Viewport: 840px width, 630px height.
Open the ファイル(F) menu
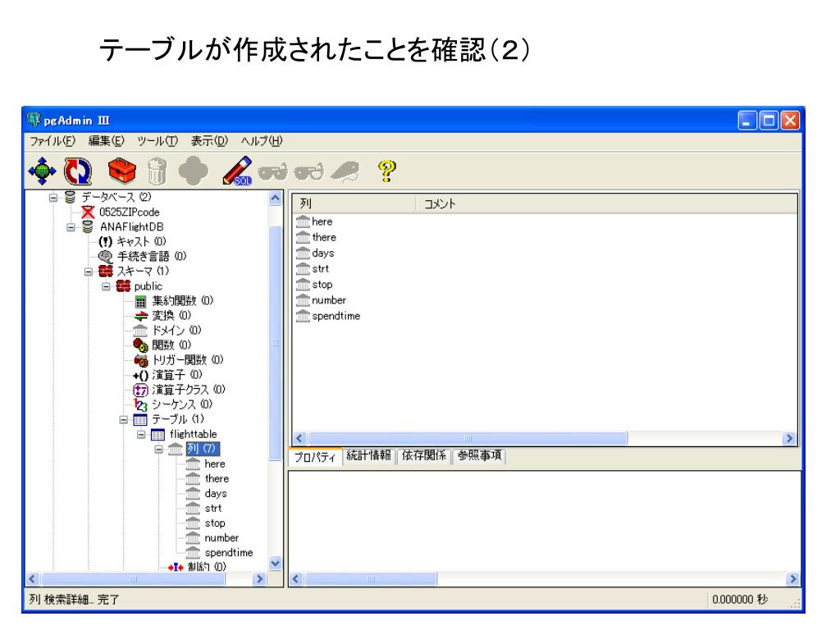click(x=52, y=141)
